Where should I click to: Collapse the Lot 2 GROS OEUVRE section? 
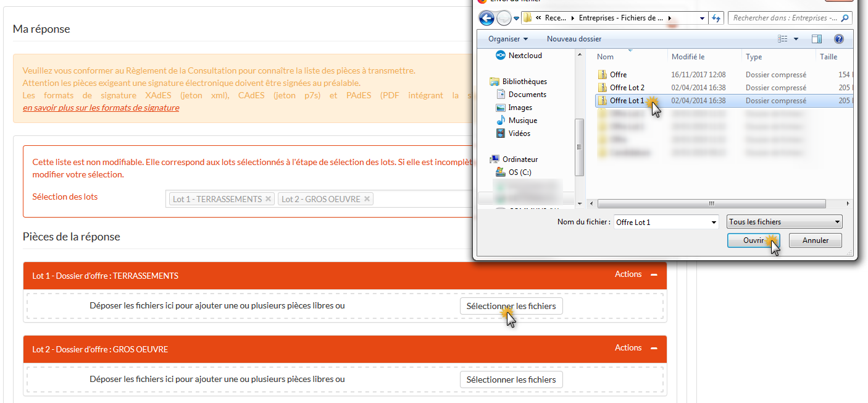coord(654,348)
